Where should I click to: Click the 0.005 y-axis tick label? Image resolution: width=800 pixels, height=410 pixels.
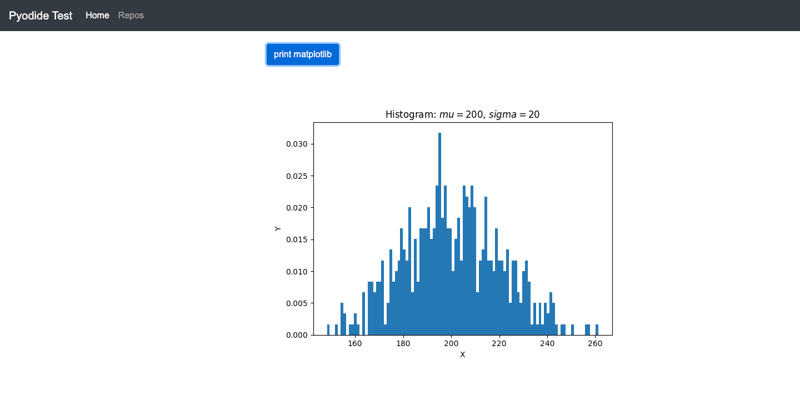[297, 303]
